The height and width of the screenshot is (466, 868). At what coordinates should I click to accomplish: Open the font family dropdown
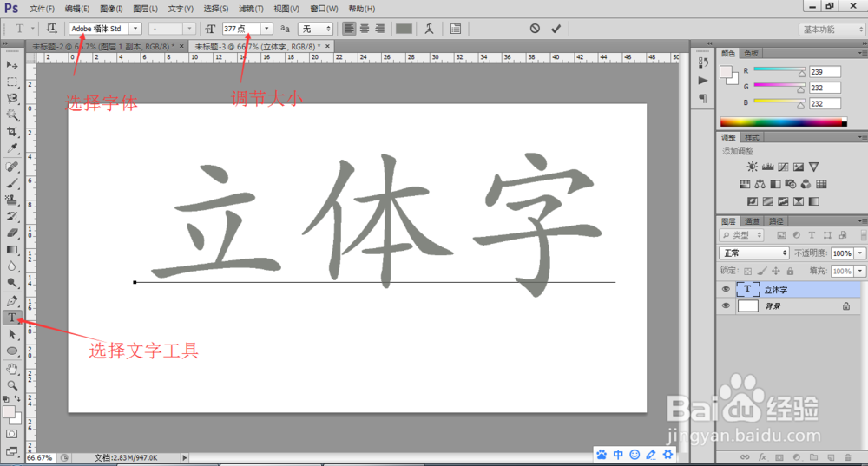coord(135,29)
